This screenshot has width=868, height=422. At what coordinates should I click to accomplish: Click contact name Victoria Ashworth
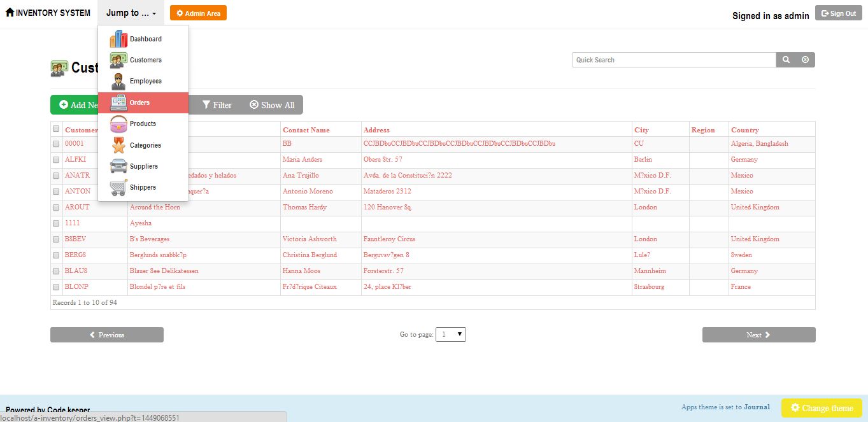[309, 239]
